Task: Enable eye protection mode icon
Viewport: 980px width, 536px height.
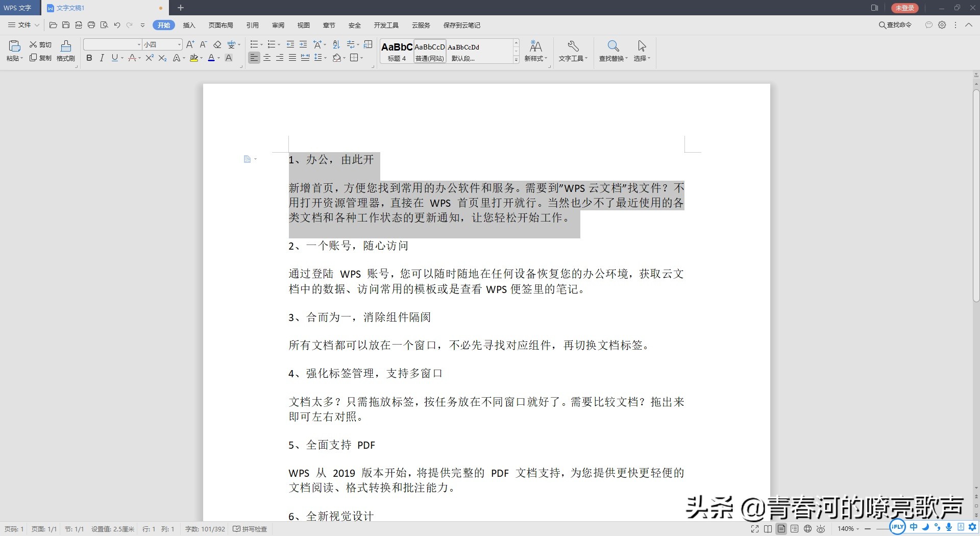Action: 821,529
